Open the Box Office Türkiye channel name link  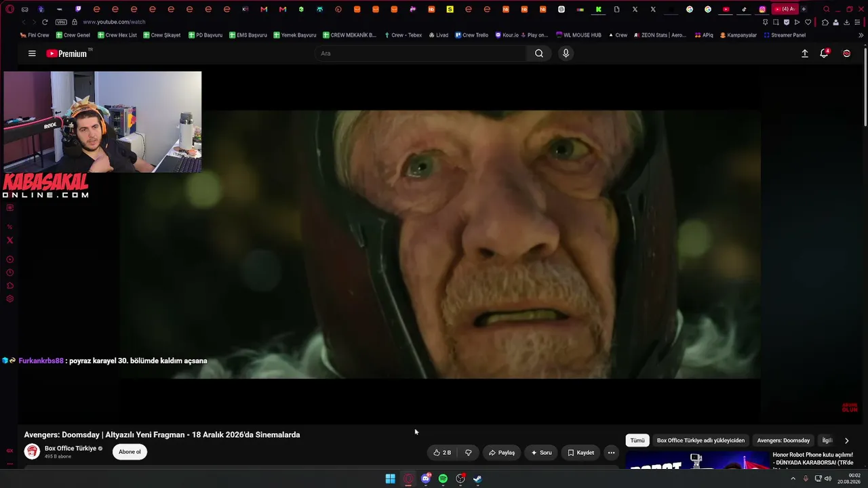[71, 449]
